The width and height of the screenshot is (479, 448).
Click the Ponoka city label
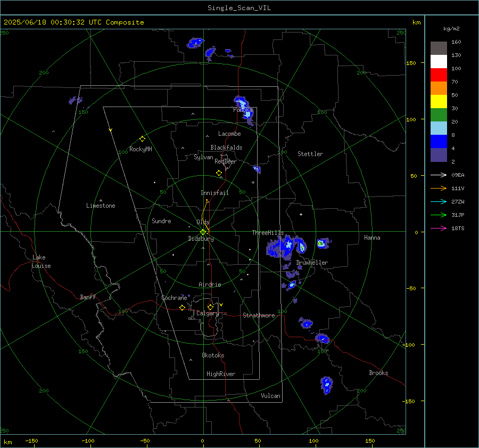243,110
